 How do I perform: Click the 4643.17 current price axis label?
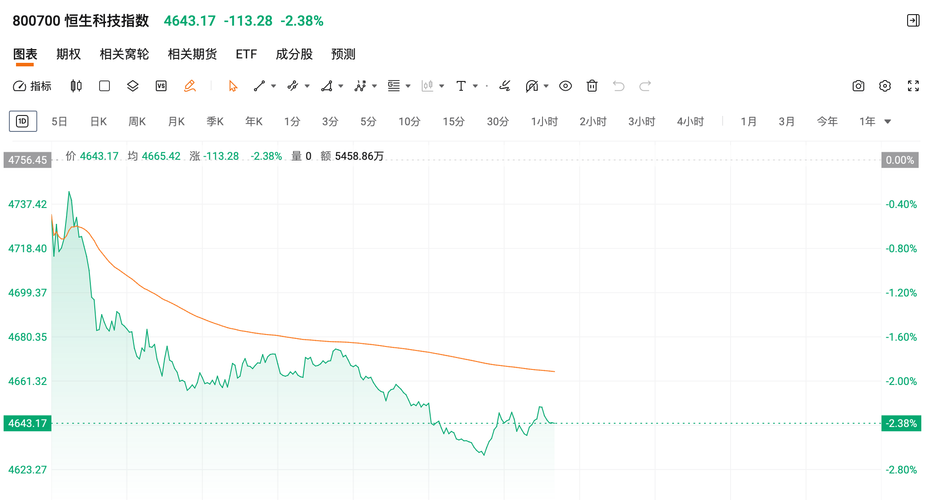(28, 423)
